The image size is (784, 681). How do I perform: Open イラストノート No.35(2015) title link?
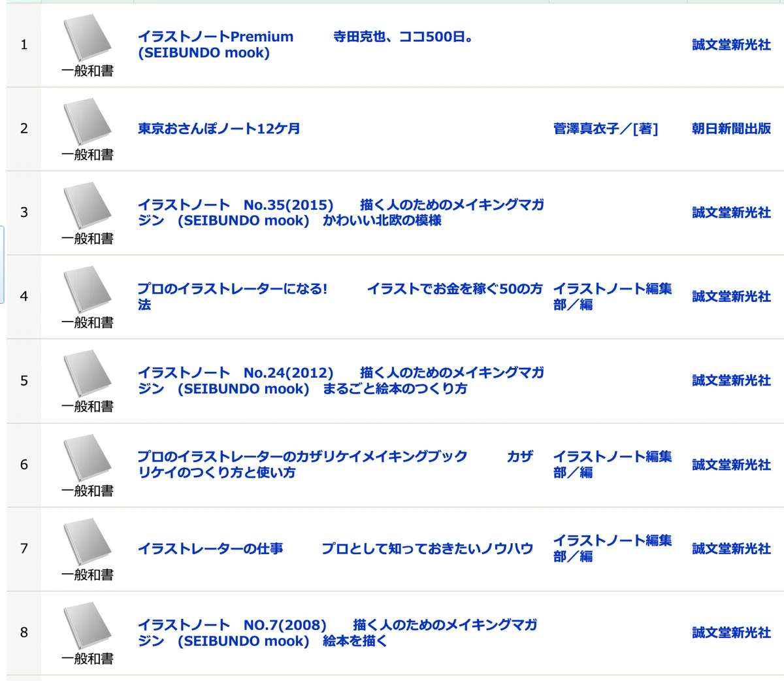point(340,212)
